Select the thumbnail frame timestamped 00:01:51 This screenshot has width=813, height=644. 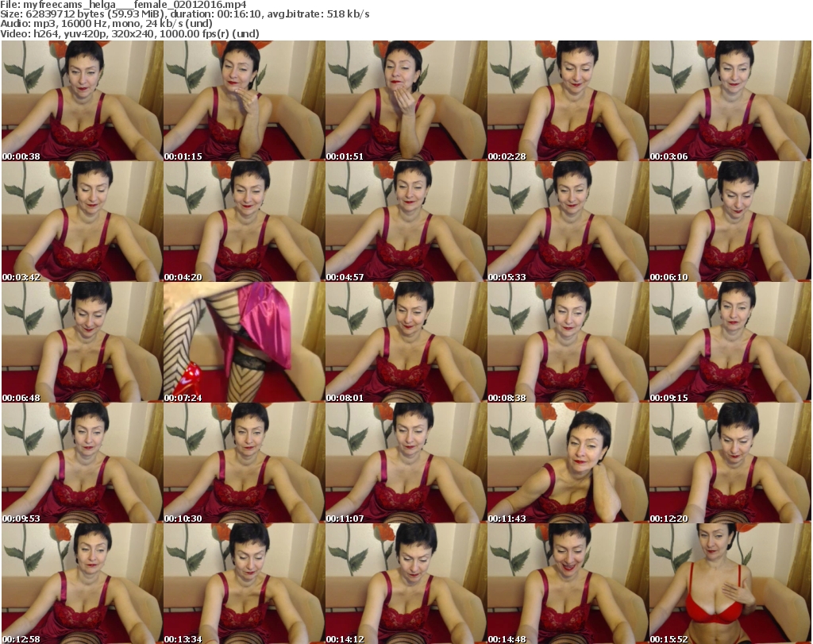pos(406,101)
